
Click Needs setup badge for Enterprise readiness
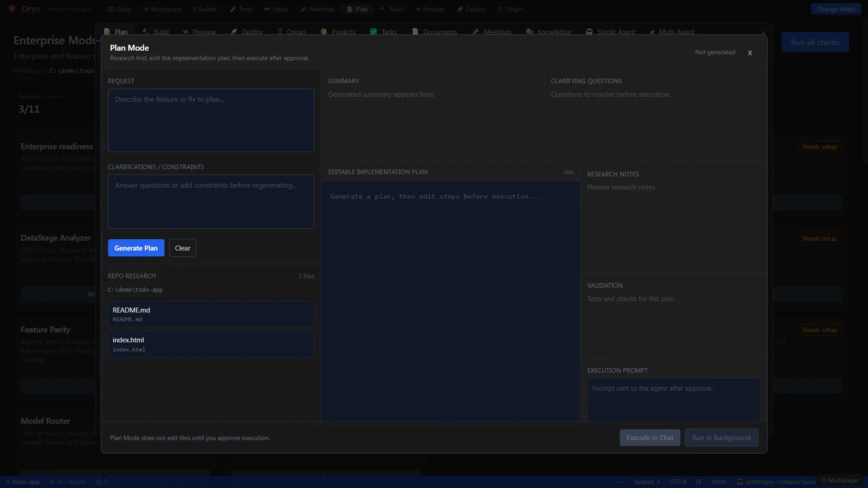pos(820,147)
